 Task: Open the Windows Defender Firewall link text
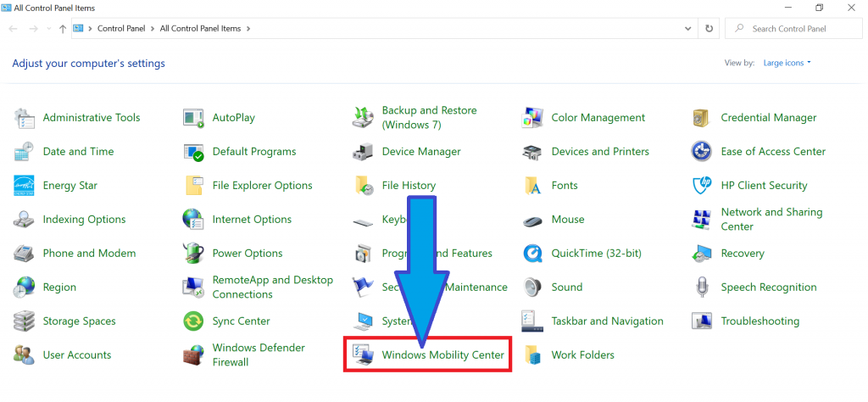(x=259, y=355)
